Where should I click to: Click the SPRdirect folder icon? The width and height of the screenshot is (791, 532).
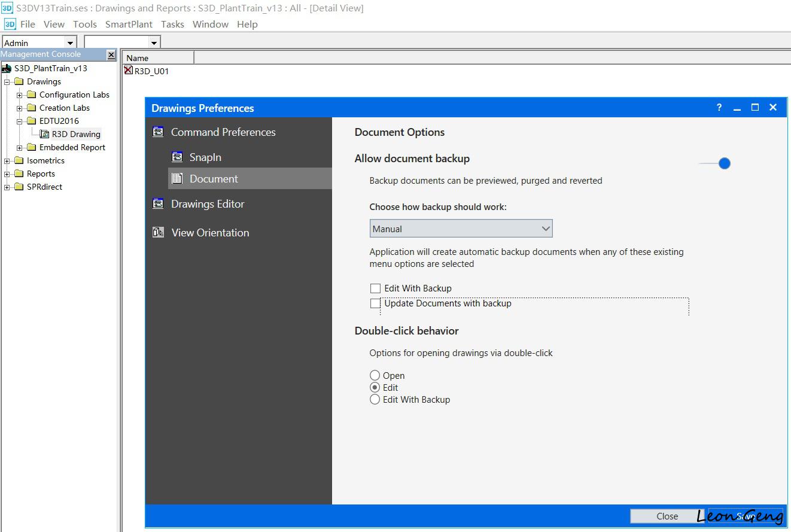19,187
